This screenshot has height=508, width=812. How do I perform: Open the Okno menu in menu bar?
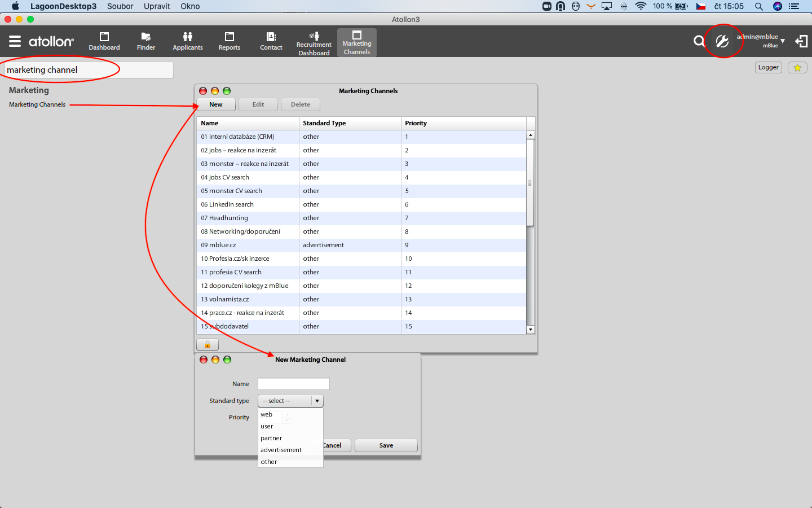pos(190,6)
